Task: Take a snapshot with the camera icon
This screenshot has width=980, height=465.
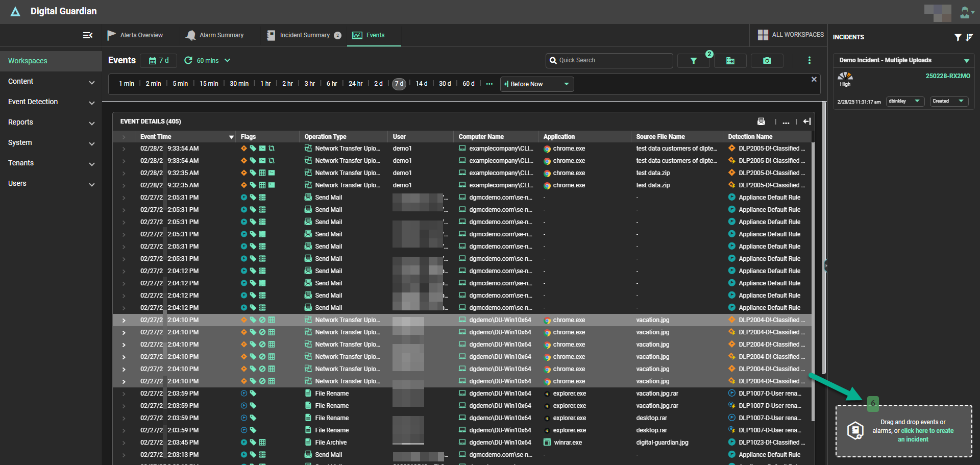Action: [x=767, y=61]
